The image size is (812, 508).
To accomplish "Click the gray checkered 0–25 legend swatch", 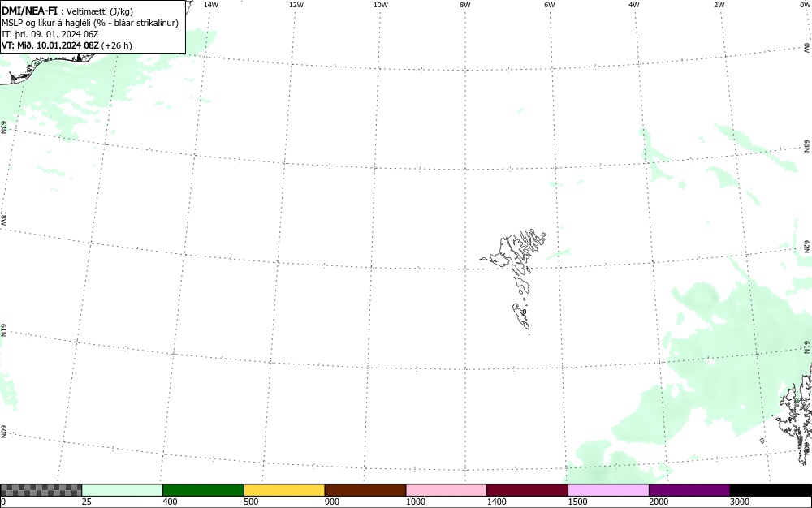I will (41, 490).
